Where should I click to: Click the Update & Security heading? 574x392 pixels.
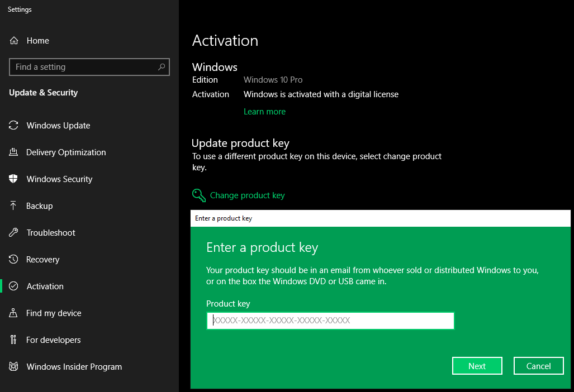pyautogui.click(x=44, y=93)
